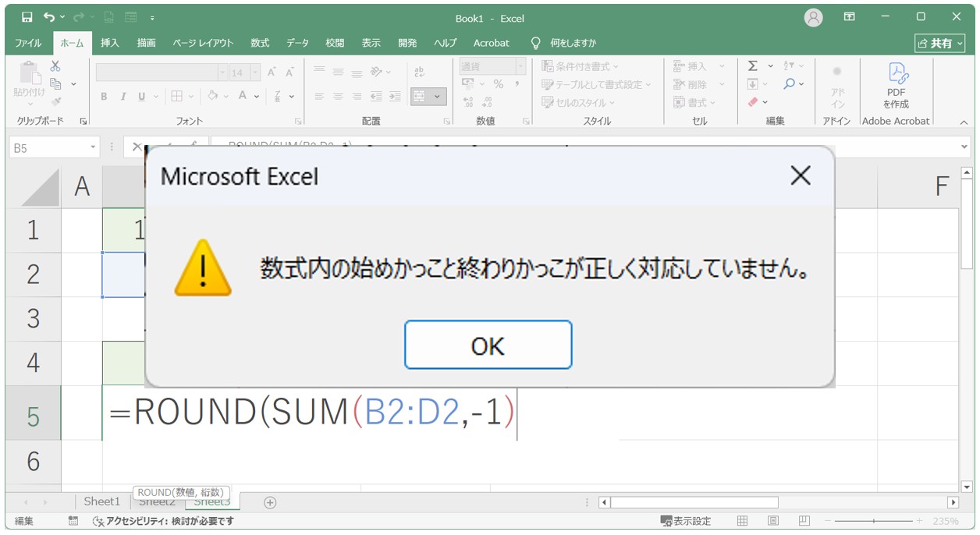Click the Clear eraser icon
Viewport: 980px width, 535px height.
click(753, 102)
